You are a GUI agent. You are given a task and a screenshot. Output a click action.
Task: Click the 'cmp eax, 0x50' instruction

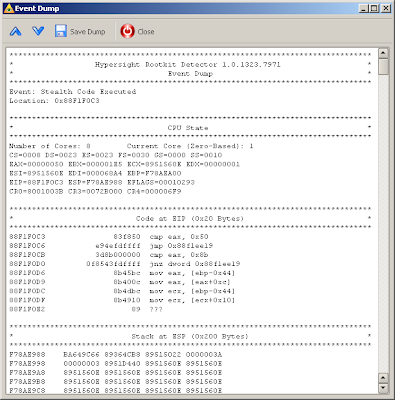pyautogui.click(x=179, y=237)
